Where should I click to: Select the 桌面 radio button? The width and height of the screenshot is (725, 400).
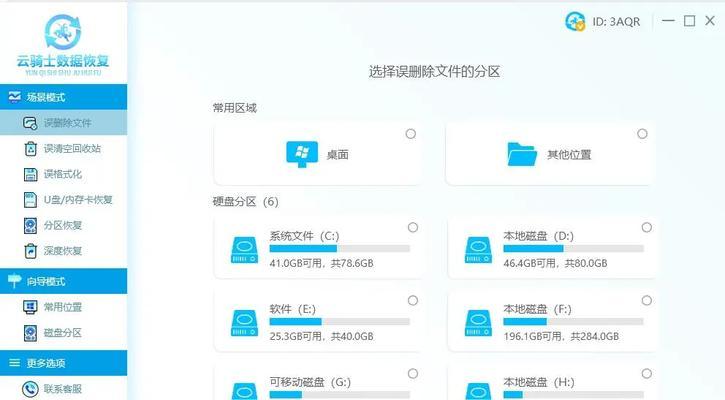coord(411,134)
